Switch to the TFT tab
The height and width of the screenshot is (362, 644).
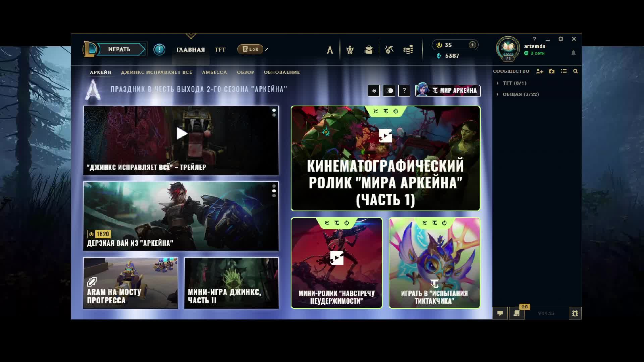pyautogui.click(x=220, y=50)
